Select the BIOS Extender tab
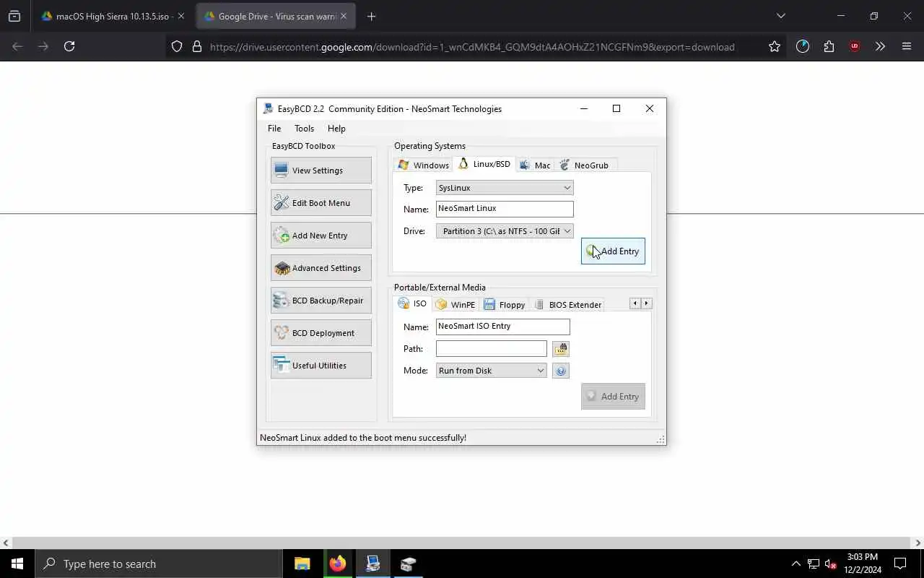The image size is (924, 578). [567, 305]
